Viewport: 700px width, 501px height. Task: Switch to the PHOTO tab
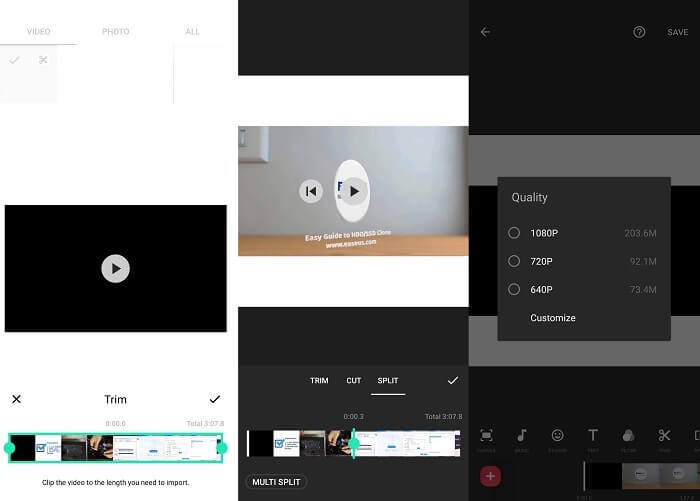[116, 32]
